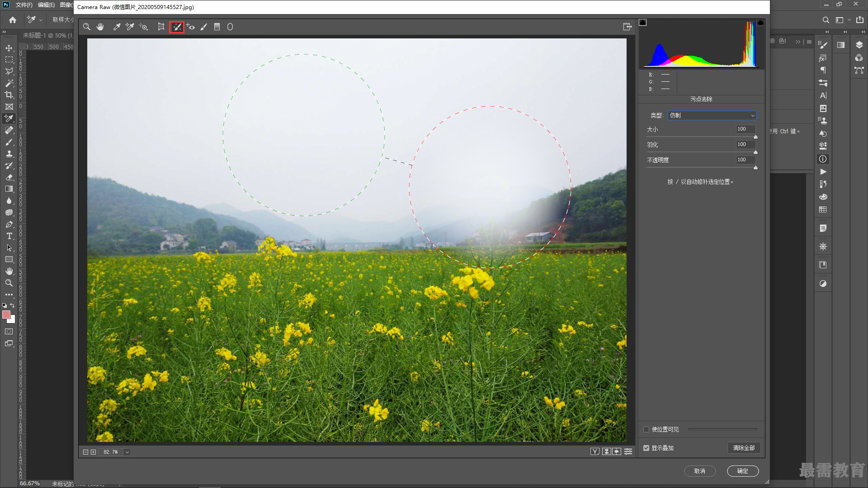Uncheck the 显示叠加 checkbox
The image size is (868, 488).
[x=646, y=448]
